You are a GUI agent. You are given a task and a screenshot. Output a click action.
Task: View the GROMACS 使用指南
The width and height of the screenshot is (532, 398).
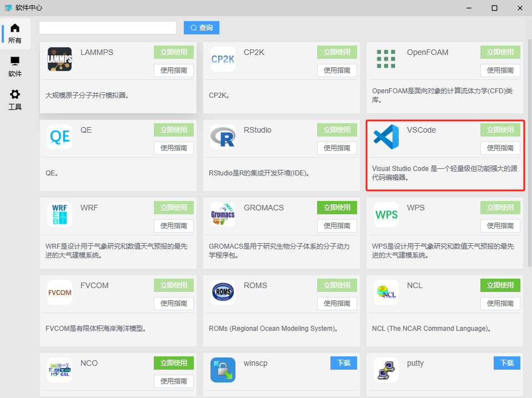337,226
